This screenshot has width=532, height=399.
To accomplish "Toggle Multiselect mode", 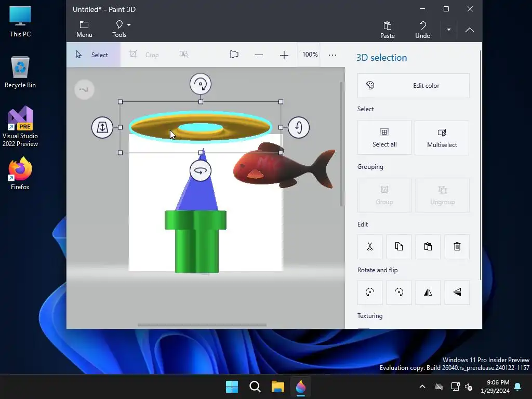I will point(442,137).
